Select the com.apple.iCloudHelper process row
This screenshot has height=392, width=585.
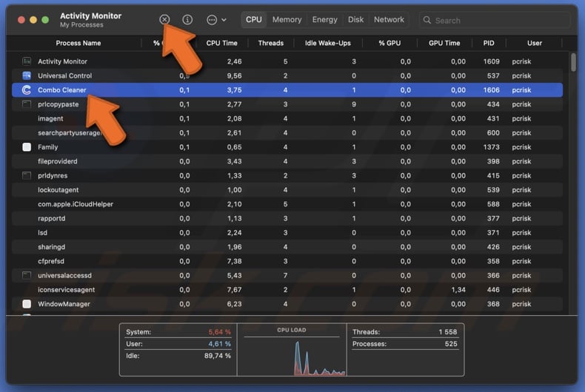(287, 204)
